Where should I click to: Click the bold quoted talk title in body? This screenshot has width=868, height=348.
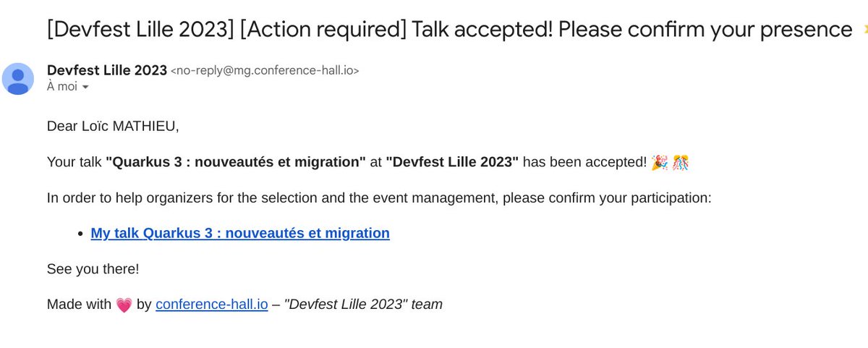click(x=236, y=162)
